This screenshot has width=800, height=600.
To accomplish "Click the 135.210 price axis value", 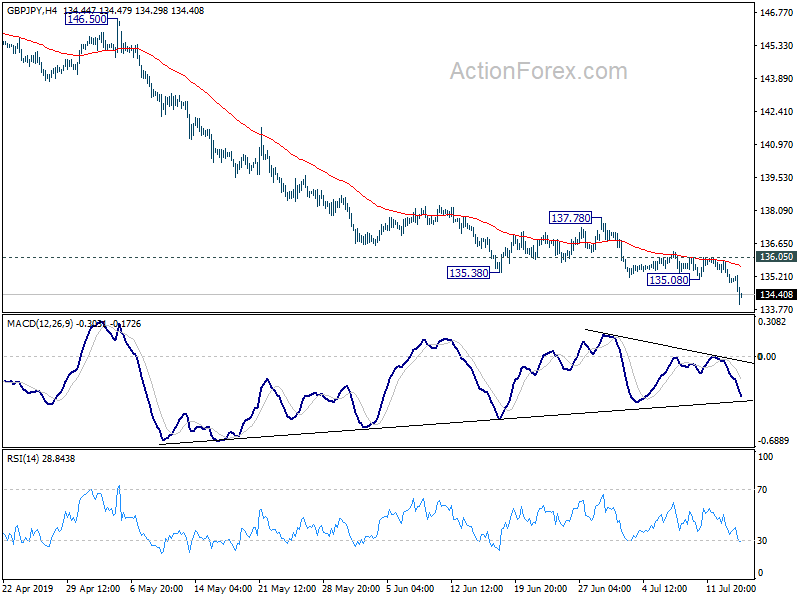I will pyautogui.click(x=777, y=277).
